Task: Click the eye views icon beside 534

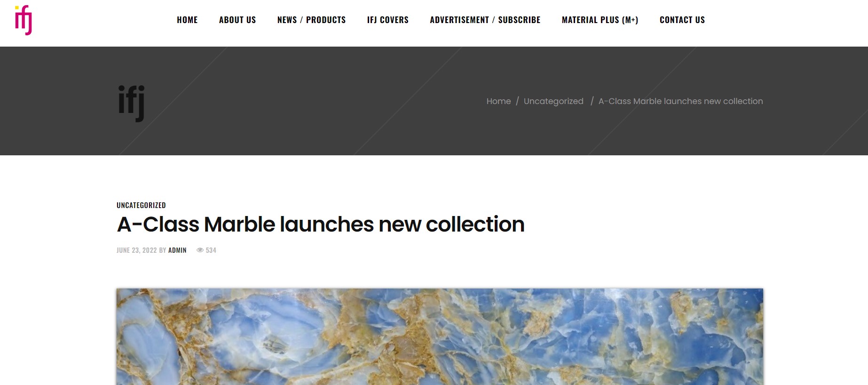Action: coord(200,250)
